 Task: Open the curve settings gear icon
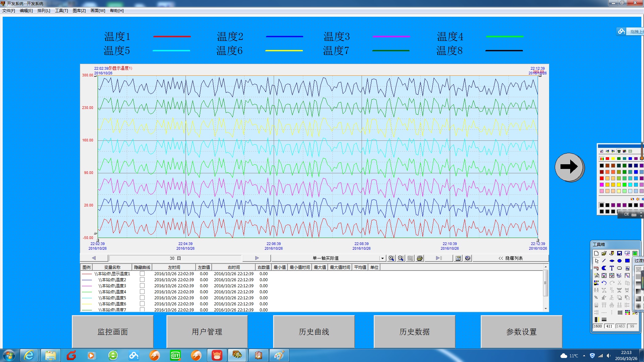point(468,258)
